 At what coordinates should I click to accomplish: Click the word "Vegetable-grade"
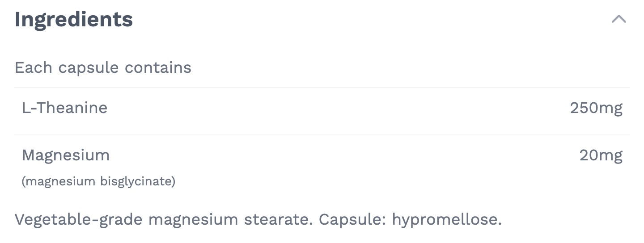(x=78, y=220)
